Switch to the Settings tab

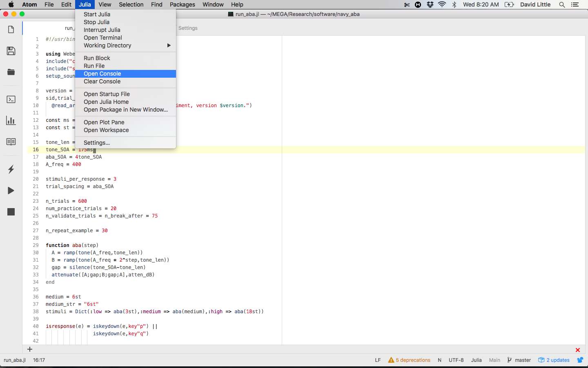(x=188, y=28)
